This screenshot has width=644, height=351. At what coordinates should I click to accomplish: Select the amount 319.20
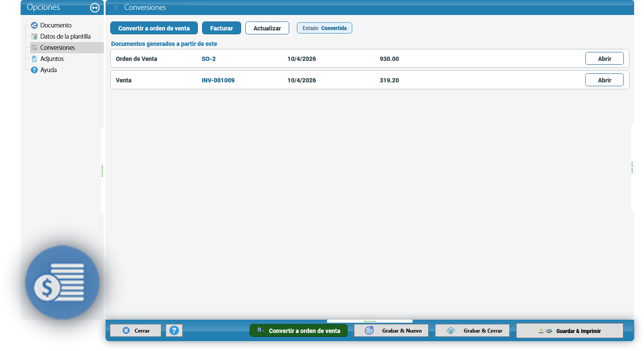389,80
